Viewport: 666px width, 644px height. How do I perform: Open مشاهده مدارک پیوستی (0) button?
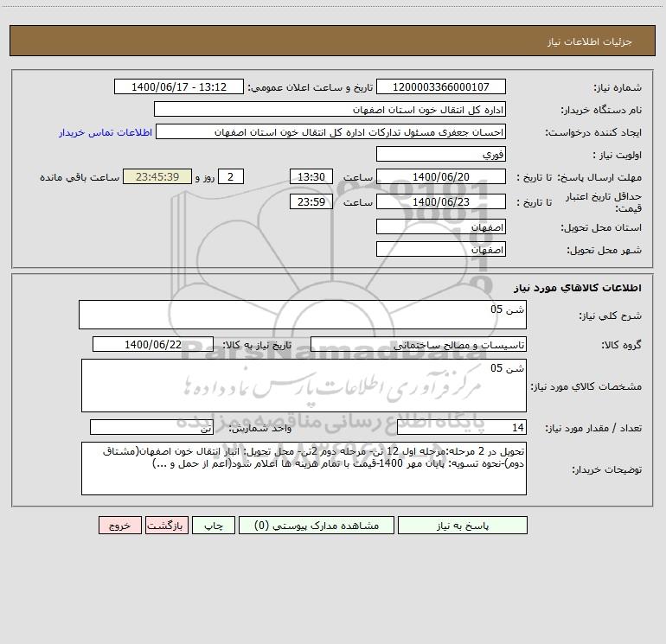pyautogui.click(x=316, y=525)
